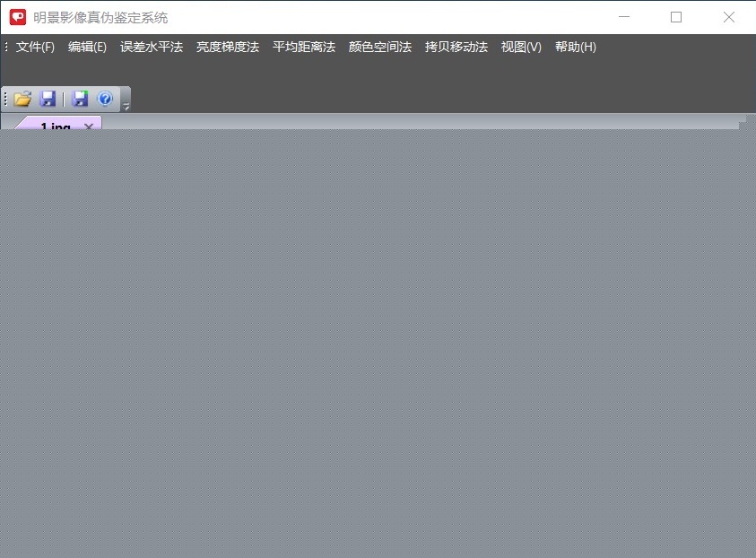
Task: Open the 文件(F) menu
Action: tap(35, 47)
